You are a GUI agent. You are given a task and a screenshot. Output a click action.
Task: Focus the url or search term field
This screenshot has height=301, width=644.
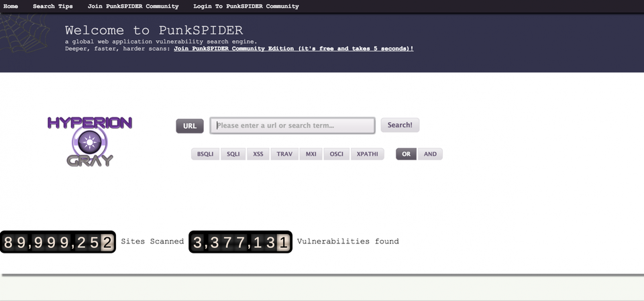click(292, 125)
